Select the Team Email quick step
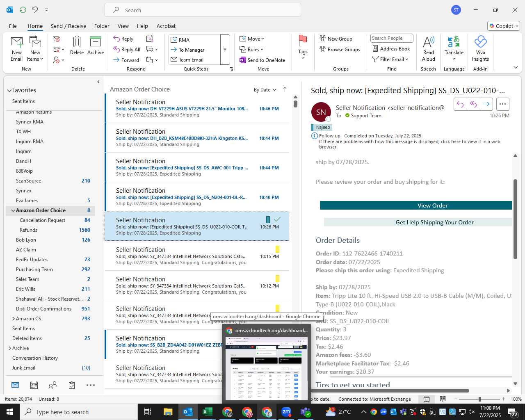The height and width of the screenshot is (420, 525). click(x=195, y=59)
